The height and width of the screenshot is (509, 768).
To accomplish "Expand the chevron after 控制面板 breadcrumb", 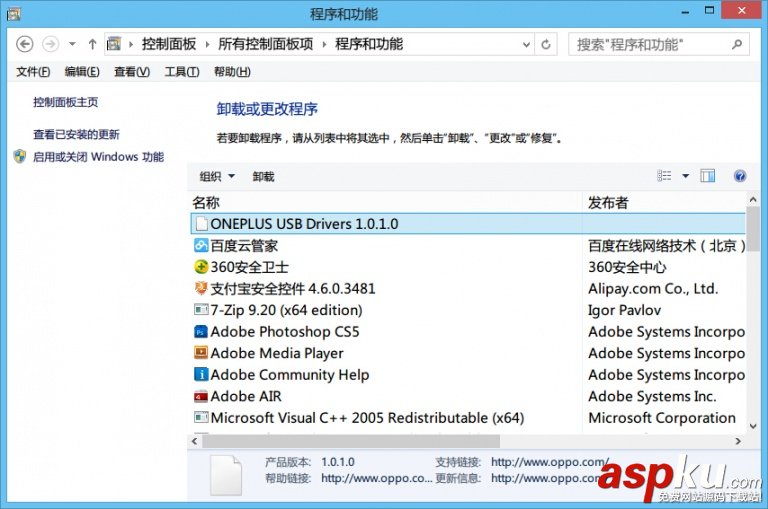I will click(207, 45).
